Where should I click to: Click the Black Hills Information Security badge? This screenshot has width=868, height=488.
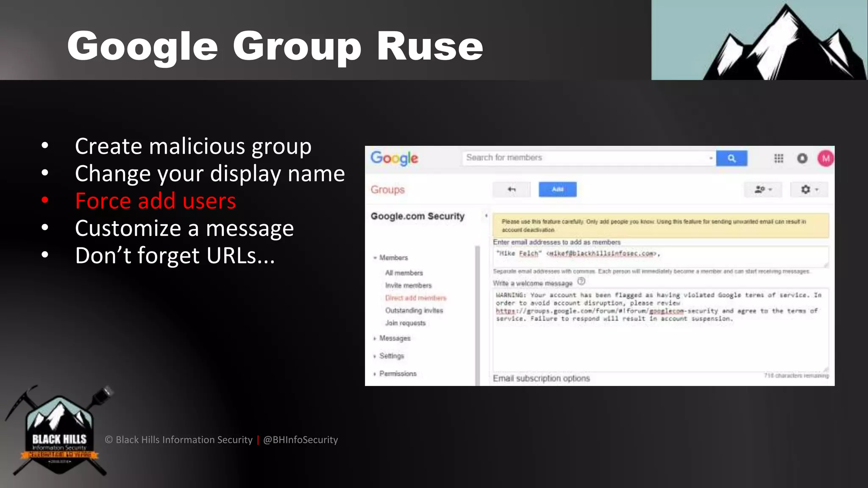tap(59, 430)
